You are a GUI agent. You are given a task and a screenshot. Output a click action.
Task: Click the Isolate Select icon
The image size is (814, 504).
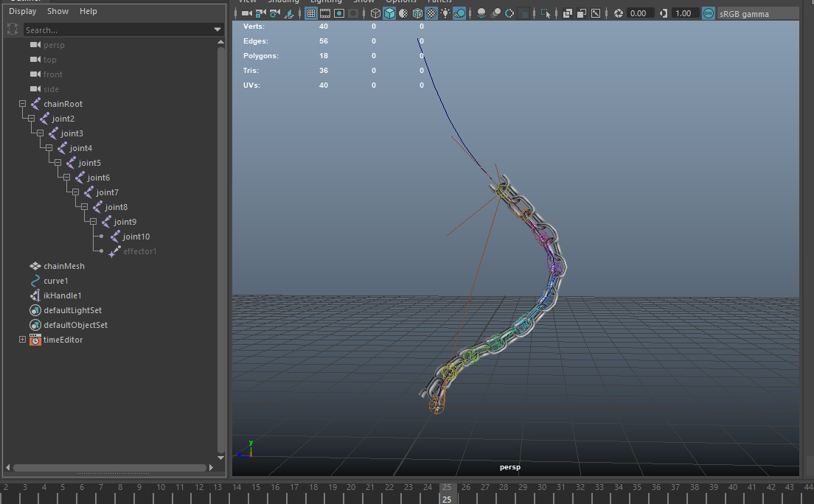546,13
